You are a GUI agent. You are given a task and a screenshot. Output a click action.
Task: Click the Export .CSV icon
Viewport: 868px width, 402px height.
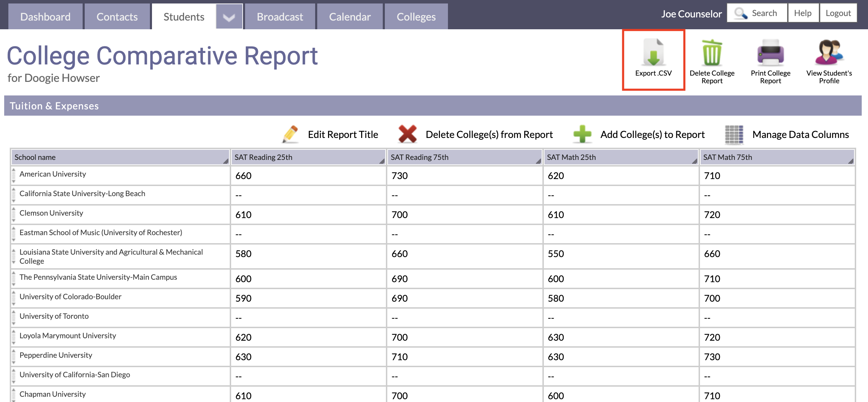pos(653,53)
